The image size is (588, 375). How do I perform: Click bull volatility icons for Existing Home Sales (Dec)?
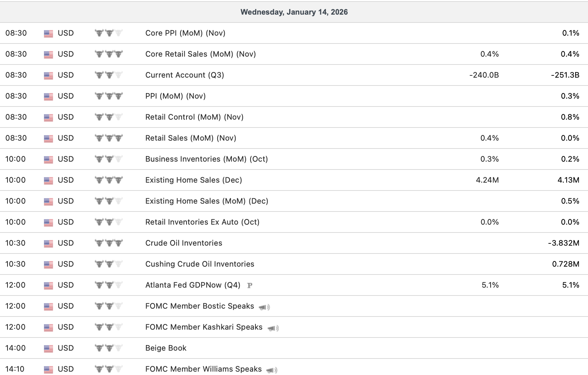[x=109, y=180]
